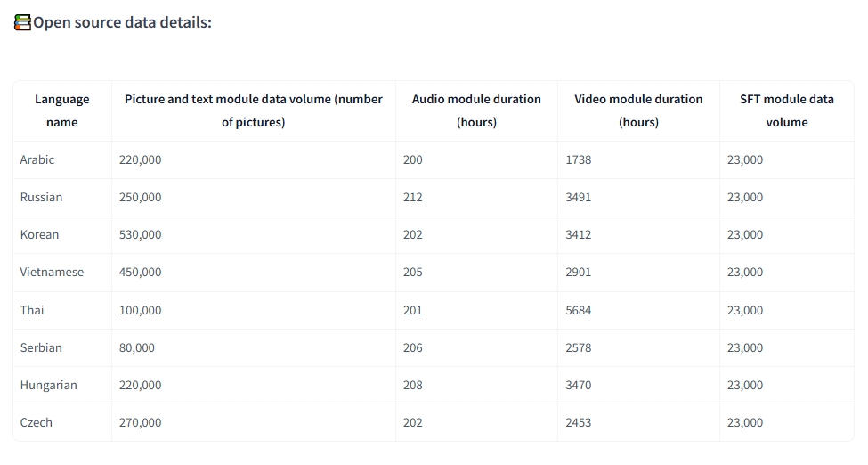Click the 250,000 picture count for Russian

[140, 197]
